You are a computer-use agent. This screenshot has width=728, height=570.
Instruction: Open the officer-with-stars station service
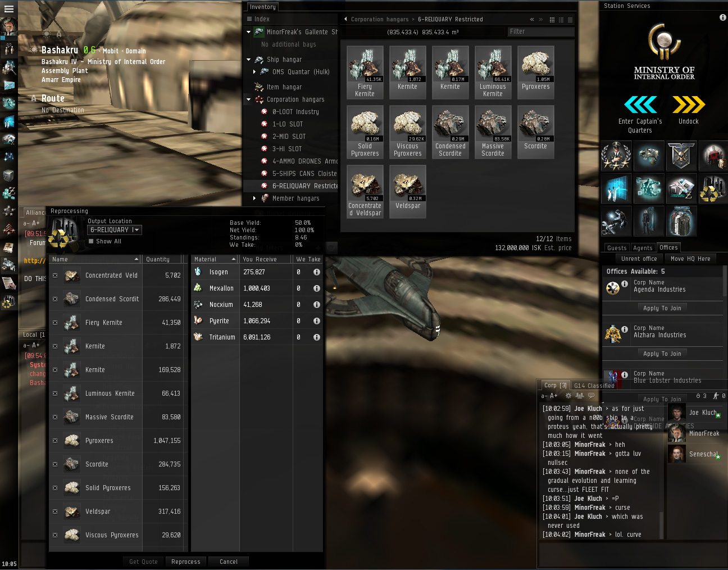coord(616,156)
